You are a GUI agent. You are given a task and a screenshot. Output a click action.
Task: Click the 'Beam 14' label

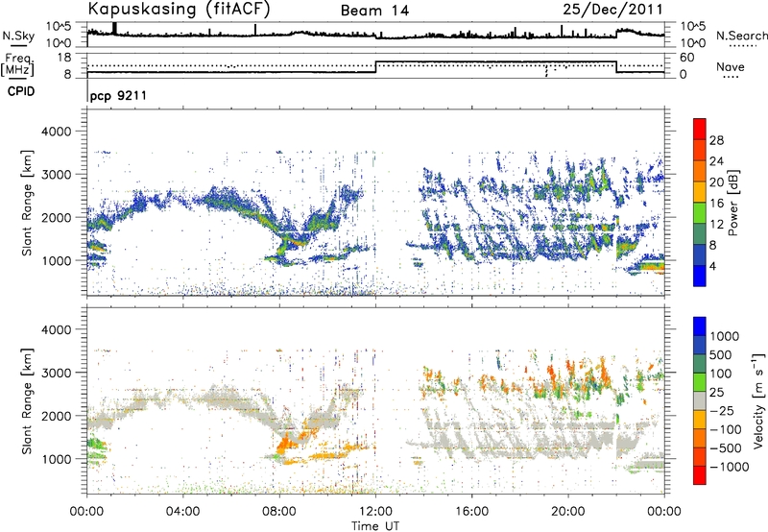click(x=374, y=11)
